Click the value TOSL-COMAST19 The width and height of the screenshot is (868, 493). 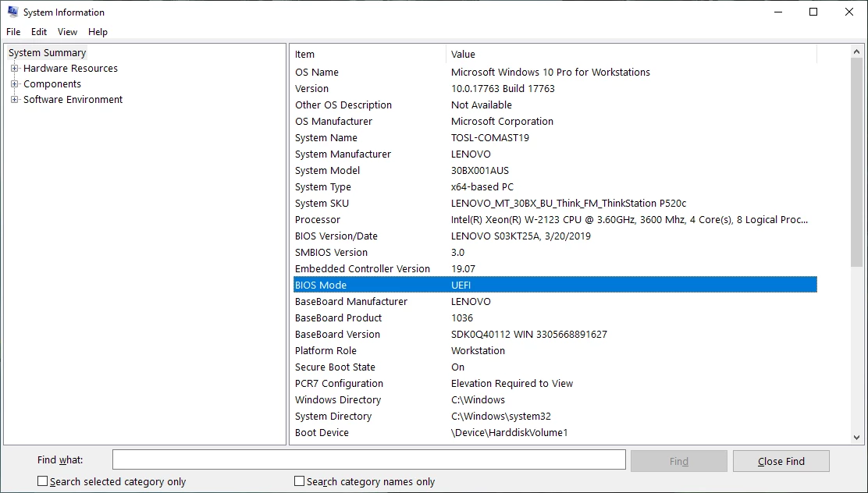click(490, 138)
